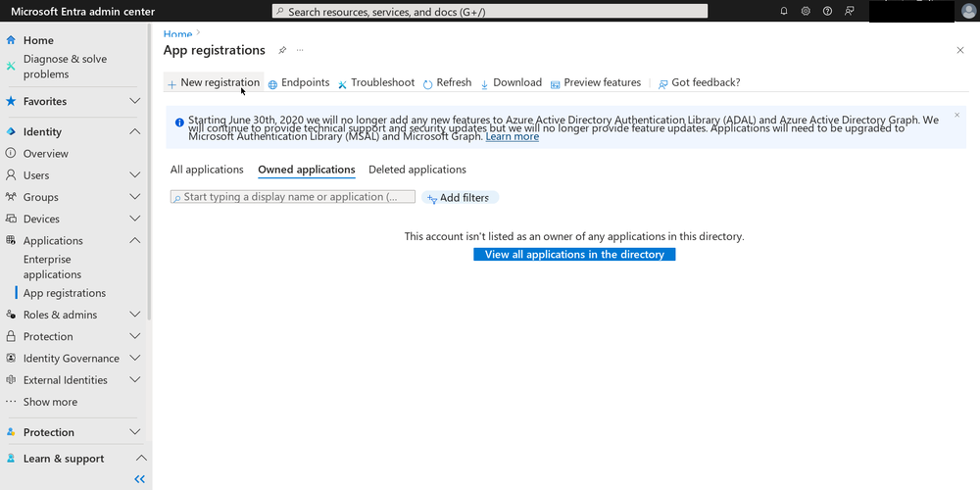This screenshot has height=490, width=980.
Task: Pin the App registrations page
Action: (x=282, y=50)
